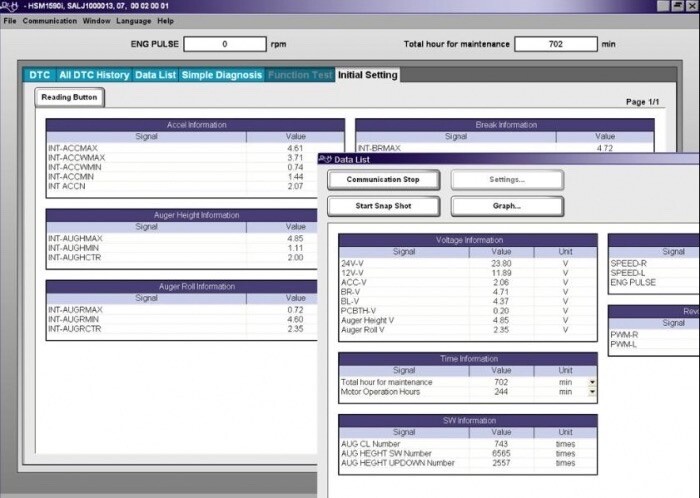Click the AUG CL Number row
The width and height of the screenshot is (700, 498).
coord(468,444)
